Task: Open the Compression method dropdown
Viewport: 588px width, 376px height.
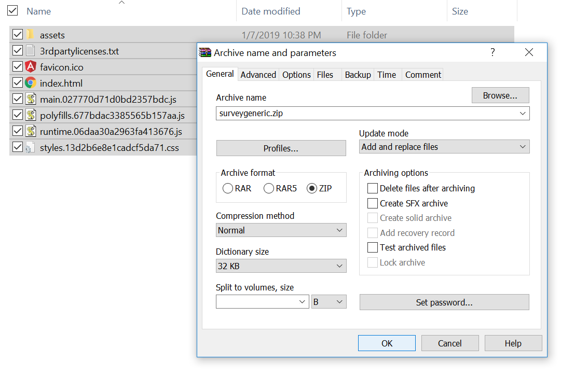Action: [281, 230]
